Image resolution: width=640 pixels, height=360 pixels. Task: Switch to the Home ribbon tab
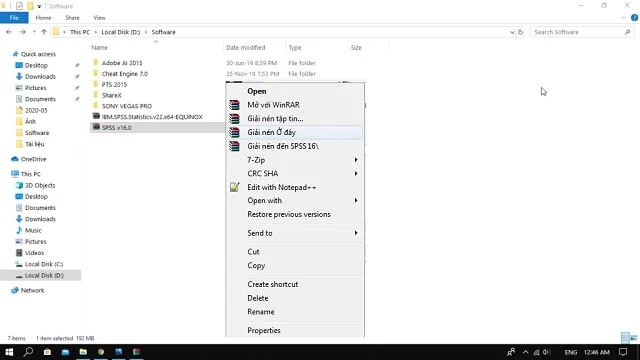tap(43, 18)
